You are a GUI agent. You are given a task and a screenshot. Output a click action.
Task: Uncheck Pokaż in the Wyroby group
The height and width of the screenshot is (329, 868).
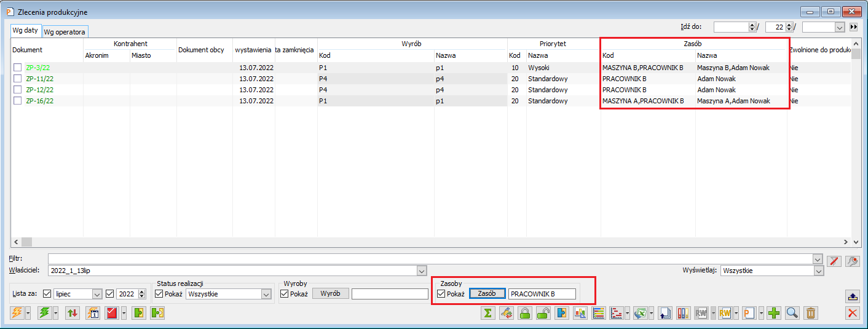285,294
